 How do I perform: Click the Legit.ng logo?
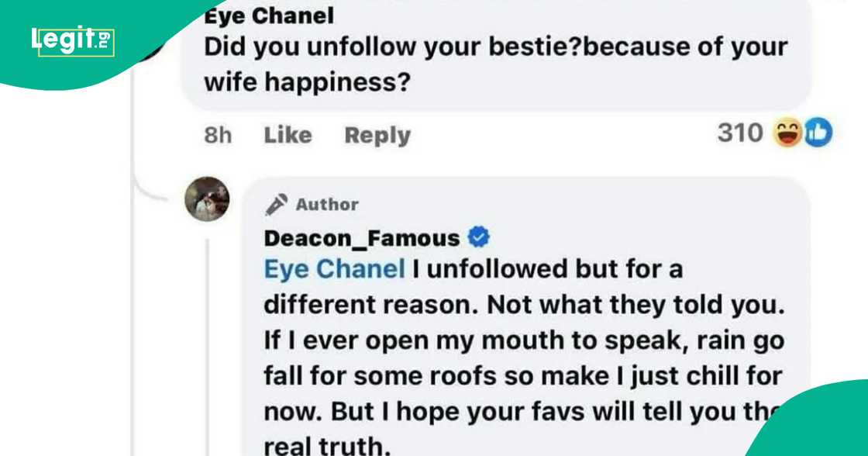73,40
